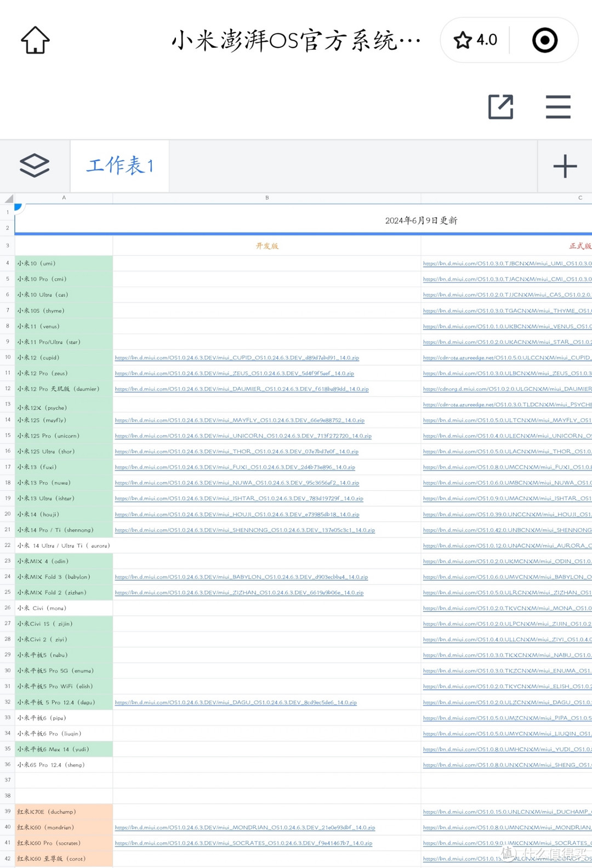592x868 pixels.
Task: Open the PIPA stable ROM link
Action: point(507,718)
